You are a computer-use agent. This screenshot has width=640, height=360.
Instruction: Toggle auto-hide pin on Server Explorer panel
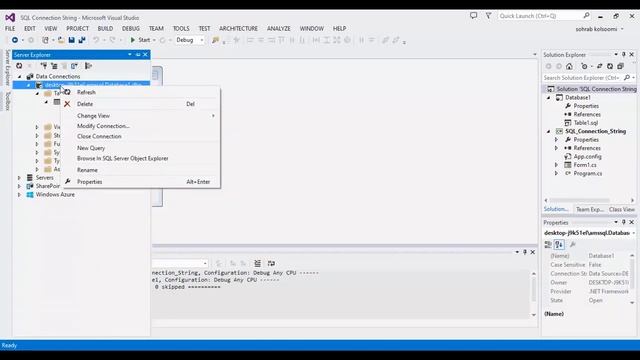pyautogui.click(x=138, y=55)
